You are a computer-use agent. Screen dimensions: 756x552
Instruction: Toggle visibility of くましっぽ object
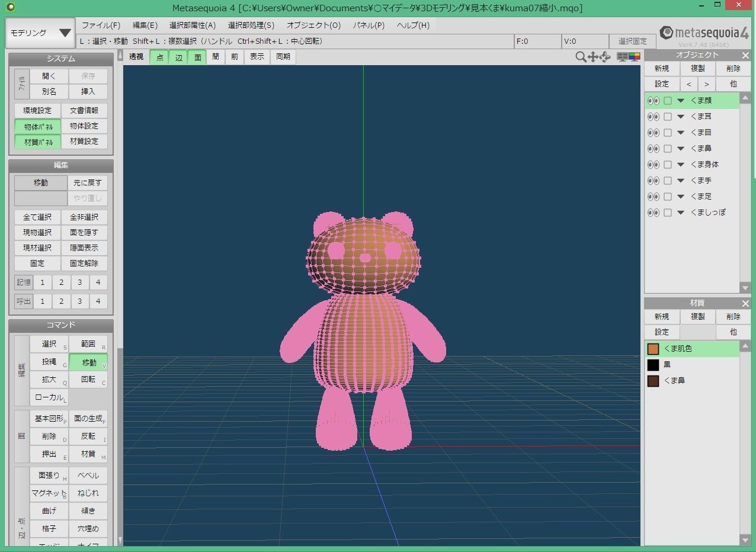653,212
